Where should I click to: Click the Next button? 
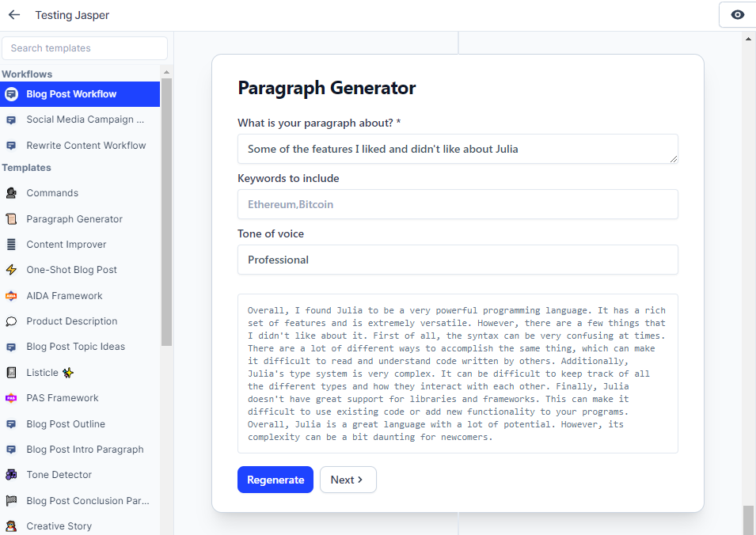click(348, 480)
